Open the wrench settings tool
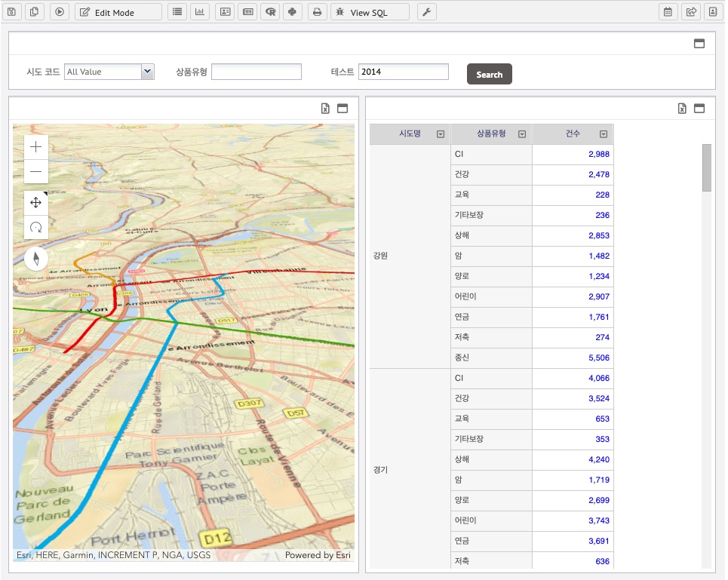Viewport: 728px width, 580px height. point(427,12)
